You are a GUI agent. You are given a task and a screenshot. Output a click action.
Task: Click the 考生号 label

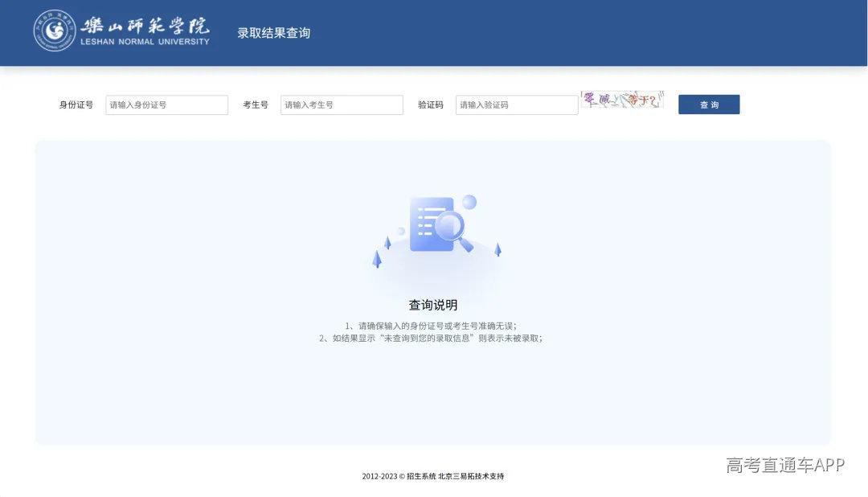[256, 105]
